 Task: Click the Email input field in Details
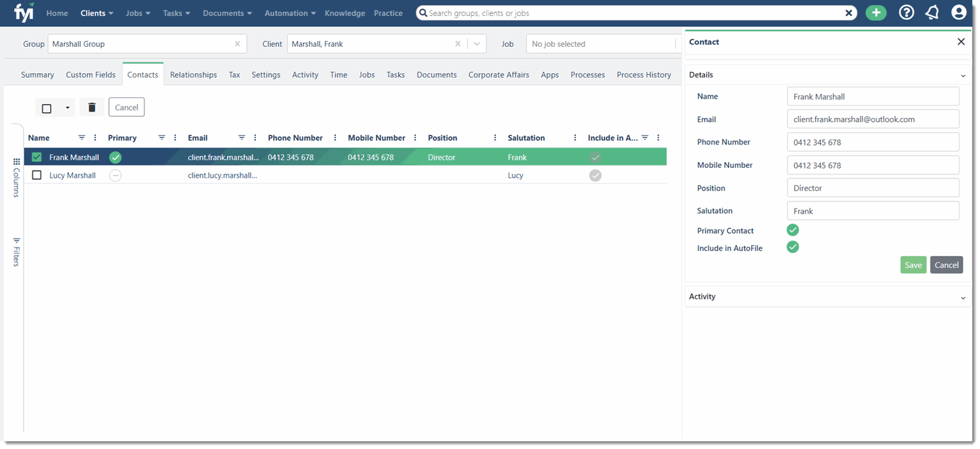(873, 119)
